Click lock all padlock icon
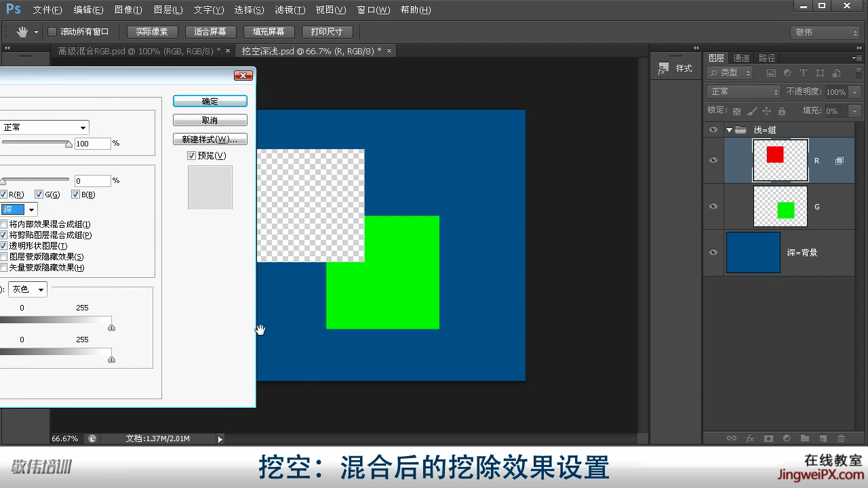 (782, 111)
